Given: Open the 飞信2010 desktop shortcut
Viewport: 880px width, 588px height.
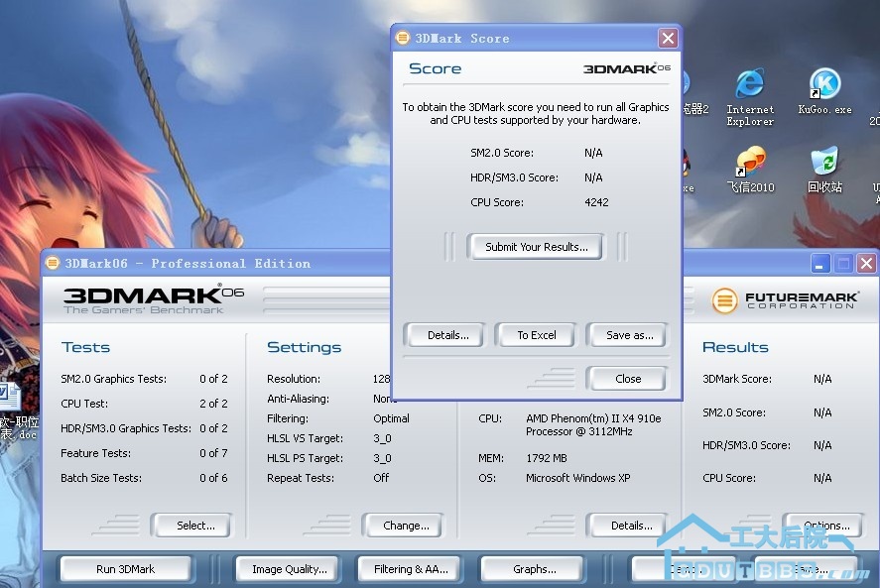Looking at the screenshot, I should click(x=750, y=165).
